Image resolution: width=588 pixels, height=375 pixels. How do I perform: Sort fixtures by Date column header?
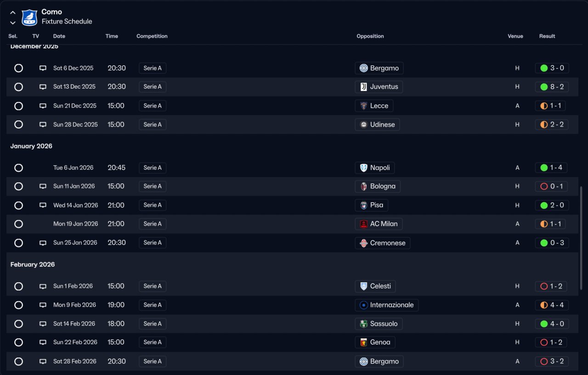coord(59,36)
